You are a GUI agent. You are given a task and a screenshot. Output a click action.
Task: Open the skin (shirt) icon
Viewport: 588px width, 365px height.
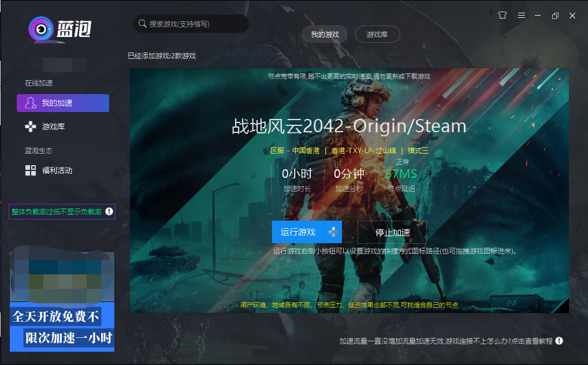coord(503,16)
